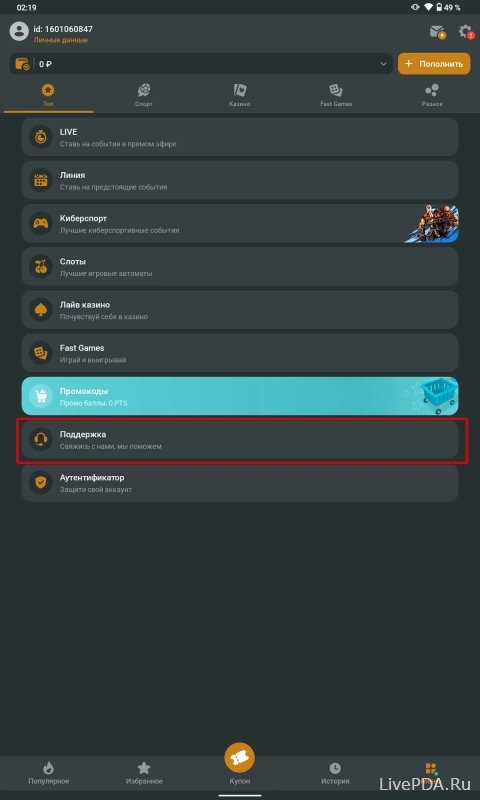Expand the balance dropdown chevron

pos(384,64)
